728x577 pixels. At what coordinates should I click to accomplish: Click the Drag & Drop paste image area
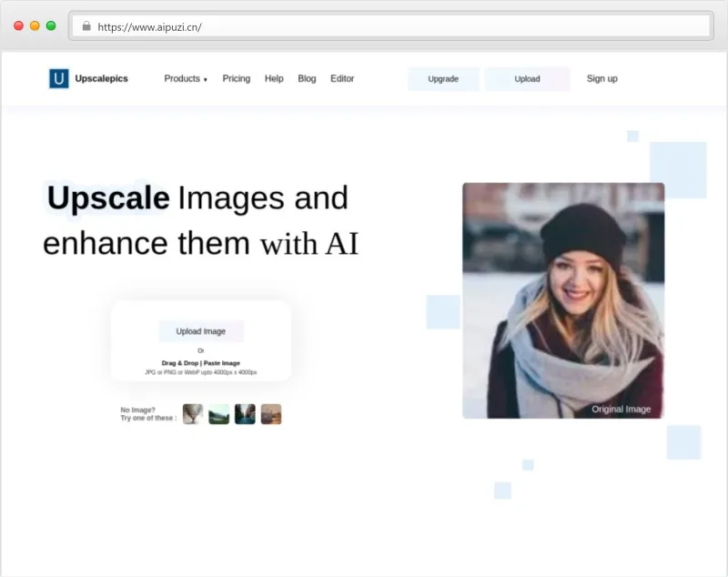coord(201,363)
